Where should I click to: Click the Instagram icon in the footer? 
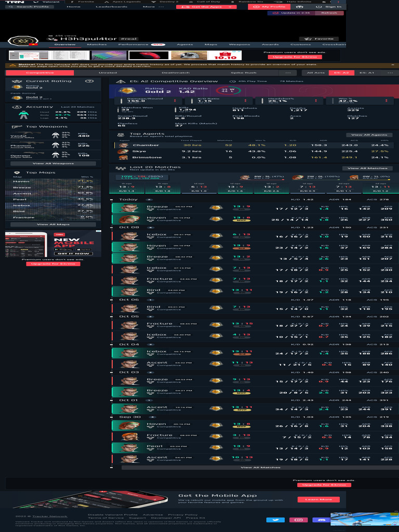(298, 520)
